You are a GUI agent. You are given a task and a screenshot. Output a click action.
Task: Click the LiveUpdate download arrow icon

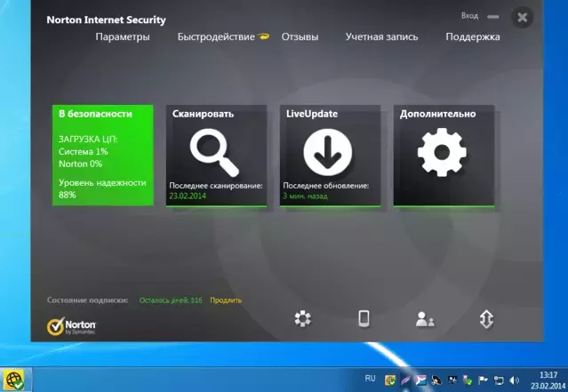tap(328, 153)
